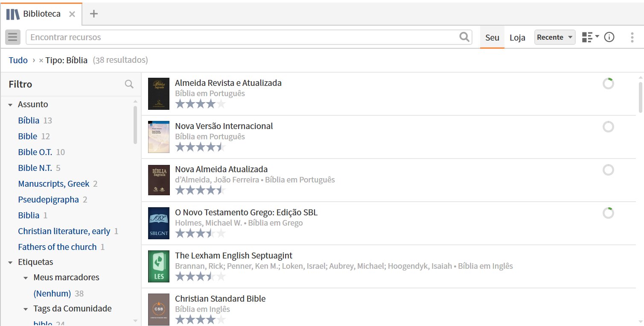Viewport: 644px width, 326px height.
Task: Switch to the Loja tab
Action: (x=517, y=38)
